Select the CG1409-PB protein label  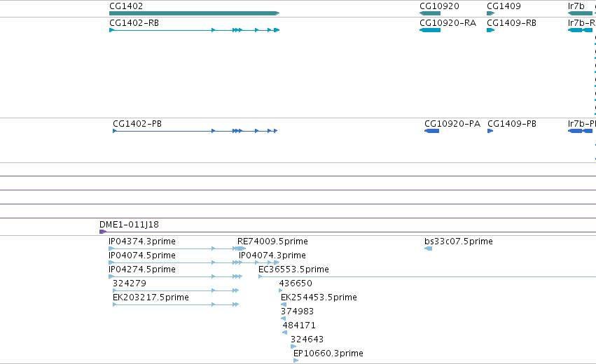[x=512, y=124]
